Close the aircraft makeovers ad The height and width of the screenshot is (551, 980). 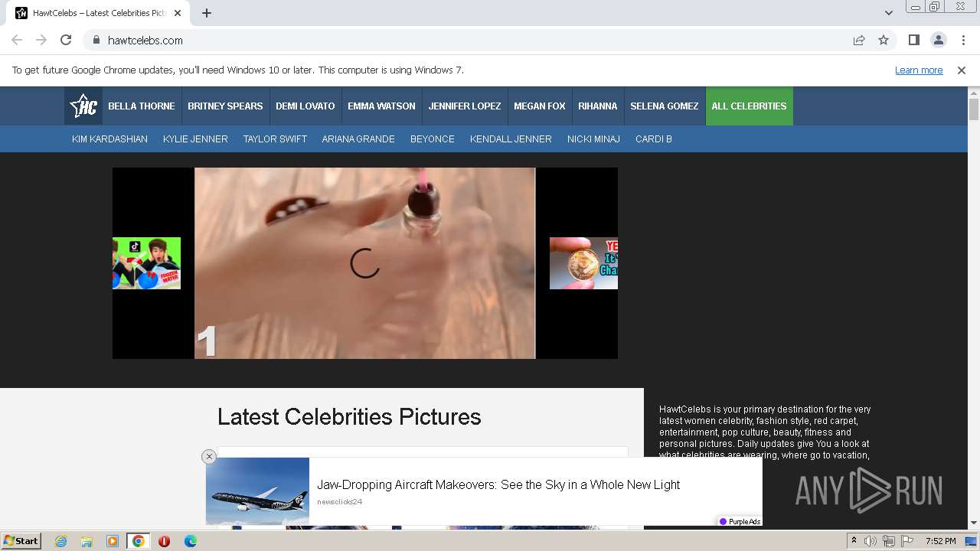209,457
